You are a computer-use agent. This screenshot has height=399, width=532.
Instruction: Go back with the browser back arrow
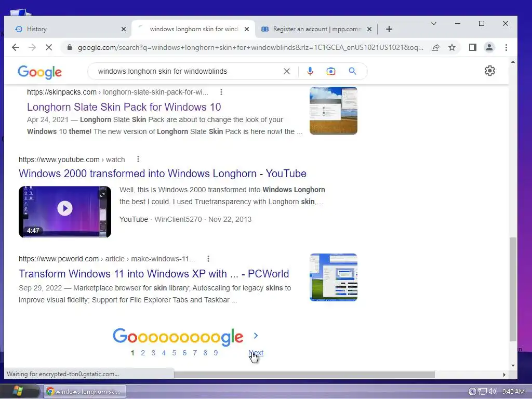coord(16,47)
